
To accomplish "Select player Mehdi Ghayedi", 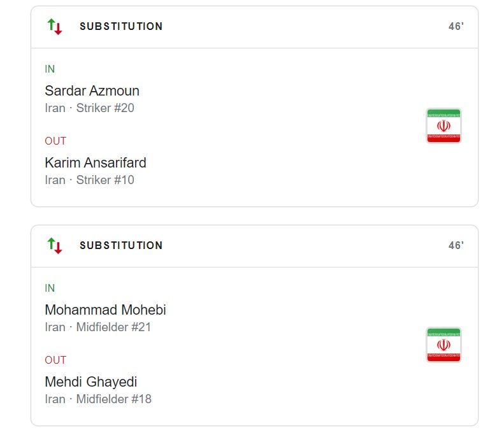I will (x=90, y=382).
